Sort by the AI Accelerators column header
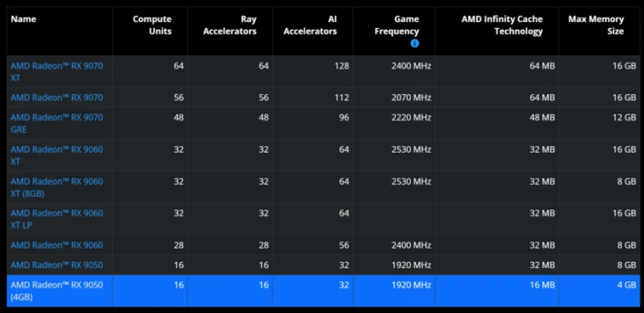Image resolution: width=644 pixels, height=313 pixels. pos(310,25)
